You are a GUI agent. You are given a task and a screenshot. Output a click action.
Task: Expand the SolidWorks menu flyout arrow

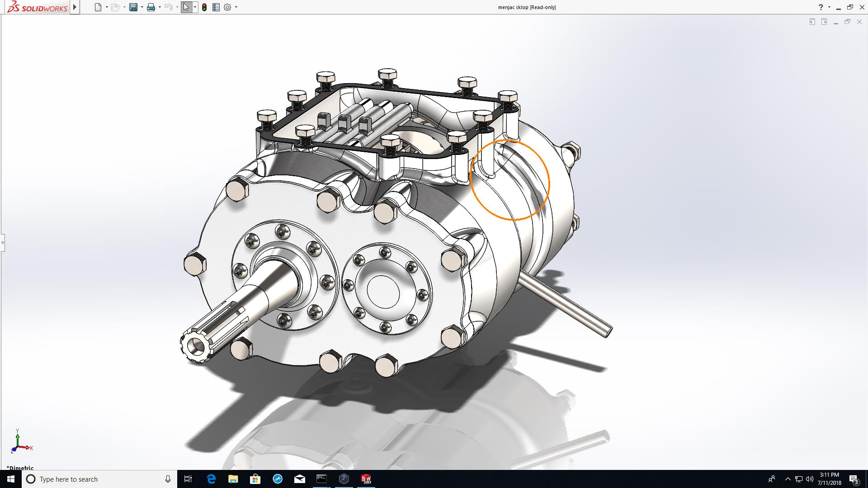coord(75,7)
